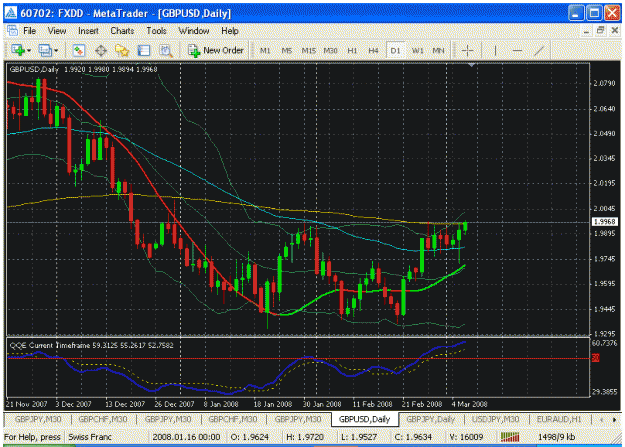Click the Swiss Franc profile status entry
625x447 pixels.
(90, 437)
